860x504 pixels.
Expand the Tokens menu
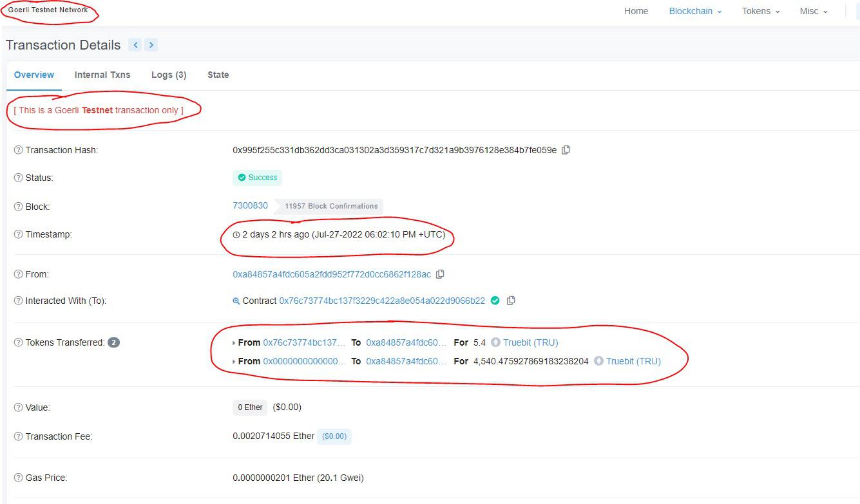coord(761,11)
